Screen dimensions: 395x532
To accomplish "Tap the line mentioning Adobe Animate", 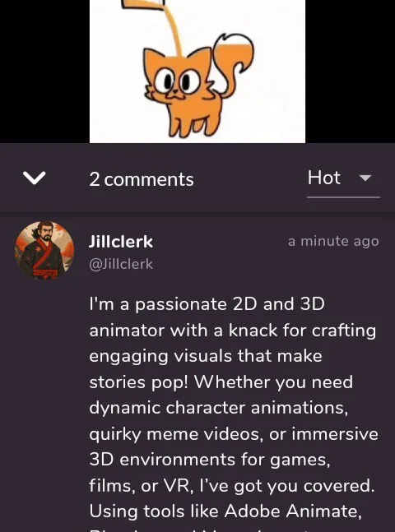I will coord(225,511).
